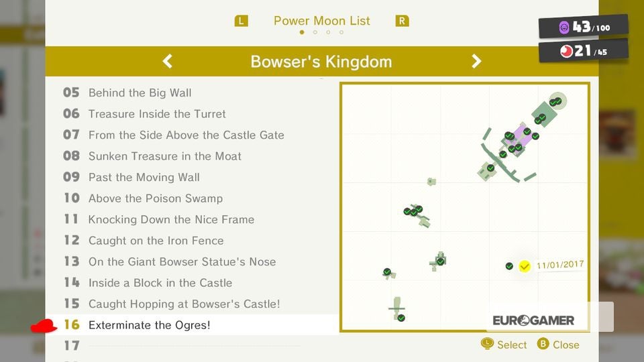Click the Eurogamer watermark logo
The width and height of the screenshot is (644, 362).
coord(533,320)
